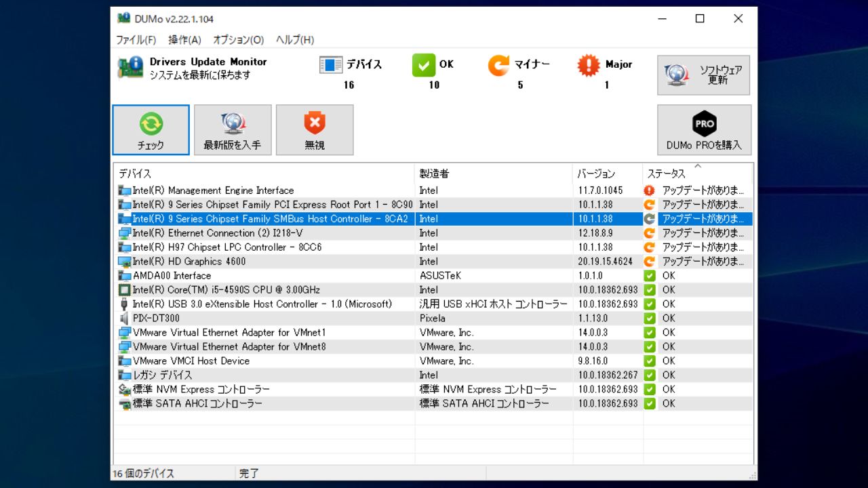Screen dimensions: 868x488
Task: Click speaker icon of PIX-DT300 row
Action: click(x=125, y=319)
